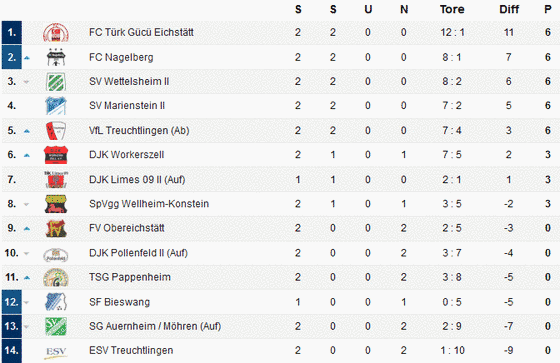Open the FC Nagelberg team link
The height and width of the screenshot is (363, 560).
[x=121, y=57]
